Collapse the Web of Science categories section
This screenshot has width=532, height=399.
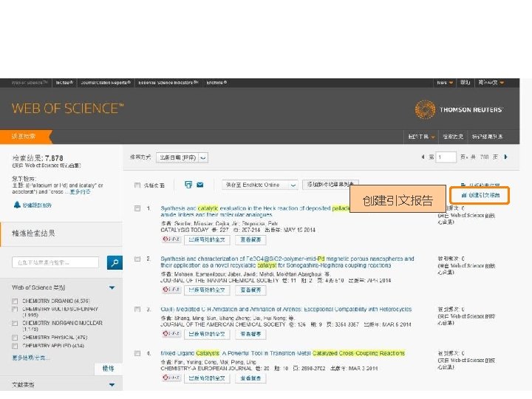112,287
